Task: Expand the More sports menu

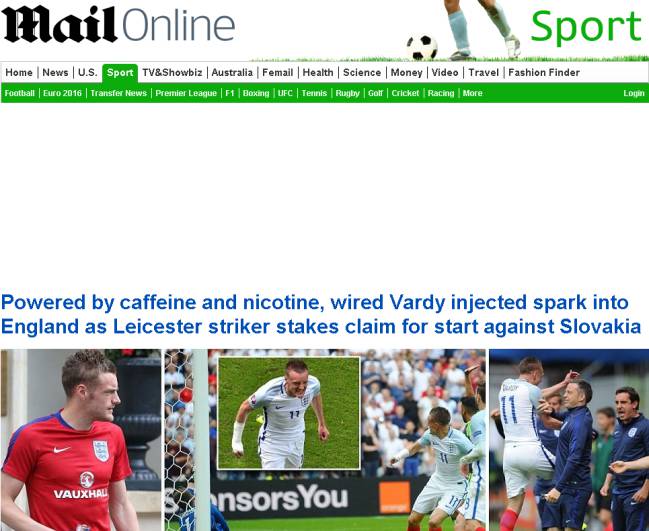Action: 472,93
